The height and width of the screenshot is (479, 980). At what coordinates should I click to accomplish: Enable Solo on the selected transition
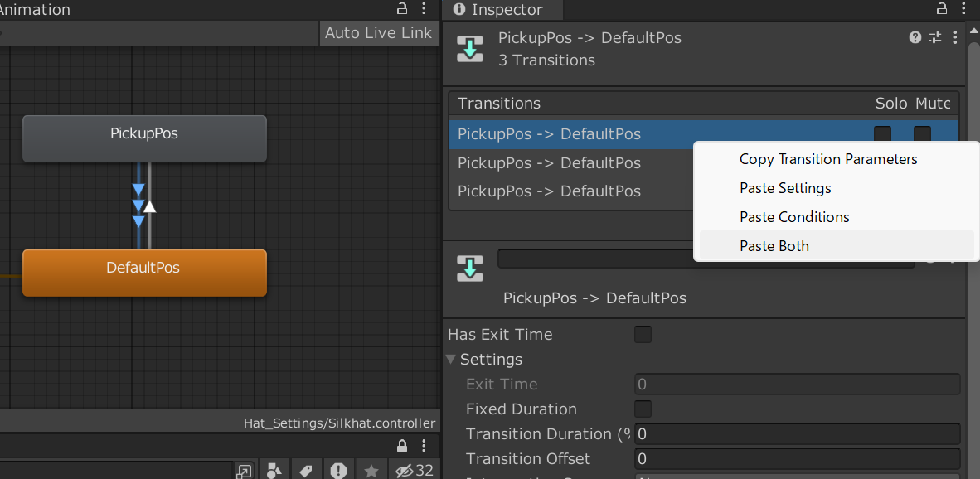pos(882,133)
